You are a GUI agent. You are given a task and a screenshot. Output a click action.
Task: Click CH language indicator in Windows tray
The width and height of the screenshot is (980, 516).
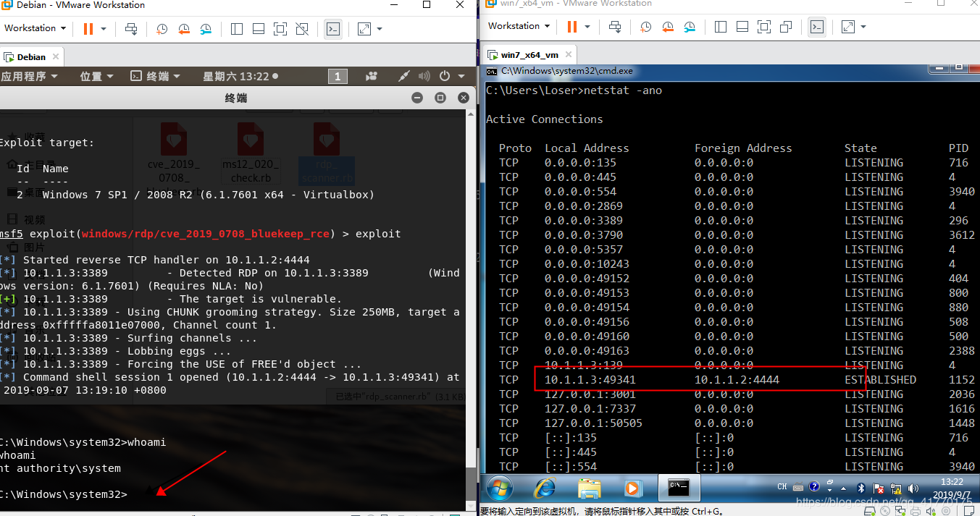point(782,488)
